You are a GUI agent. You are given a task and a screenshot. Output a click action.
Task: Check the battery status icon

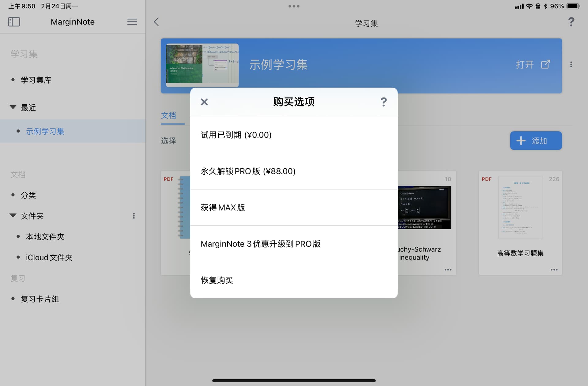coord(573,6)
